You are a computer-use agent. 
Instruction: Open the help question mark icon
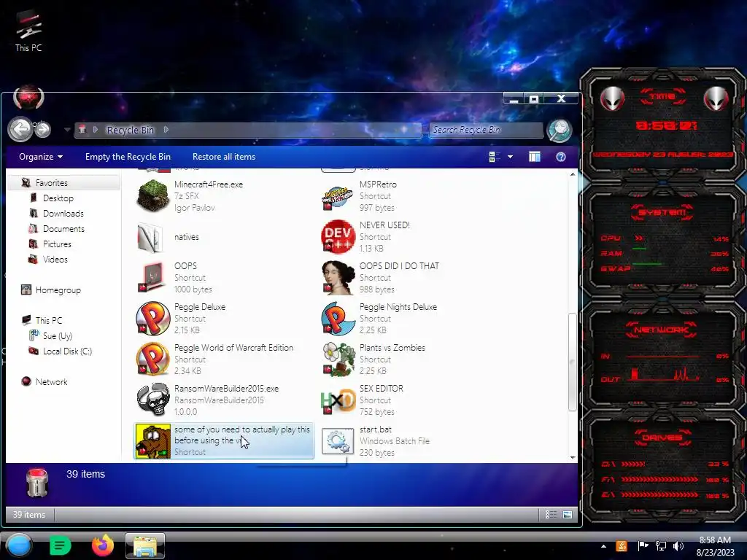[561, 157]
